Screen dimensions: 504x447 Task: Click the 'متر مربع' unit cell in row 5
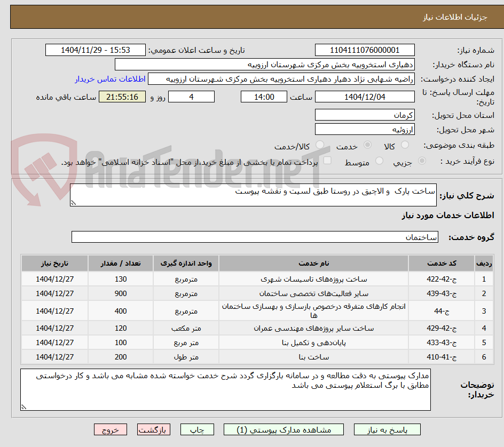186,342
